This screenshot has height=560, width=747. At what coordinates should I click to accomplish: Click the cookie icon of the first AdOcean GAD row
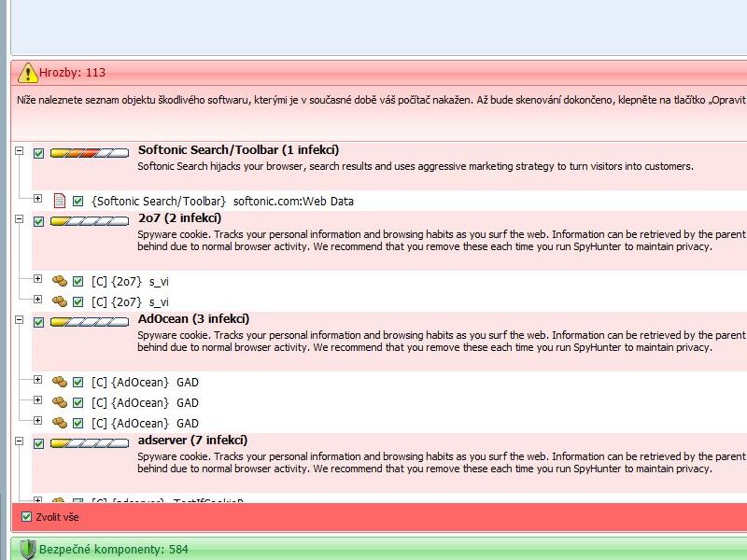60,382
